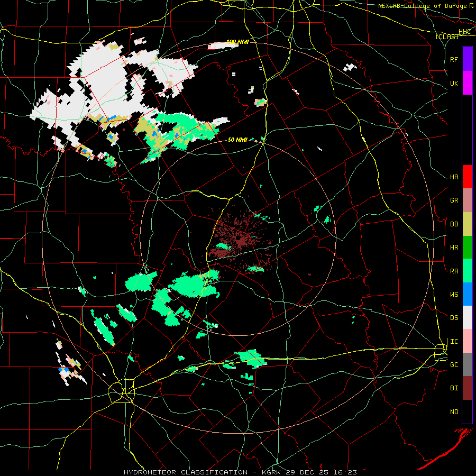Click the "NEXLAB-College of DuPage" header text
The image size is (476, 476).
pyautogui.click(x=422, y=6)
